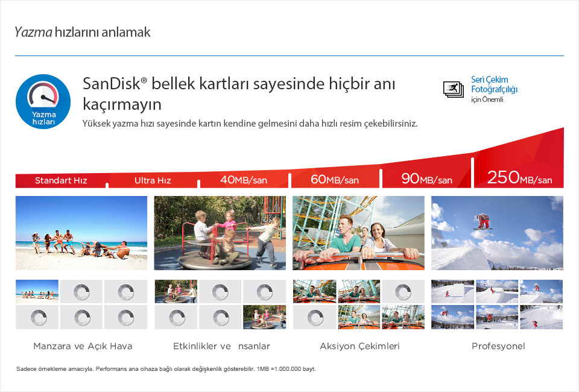Click the top-row loading spinner in Aksiyon grid
The height and width of the screenshot is (392, 579).
403,291
